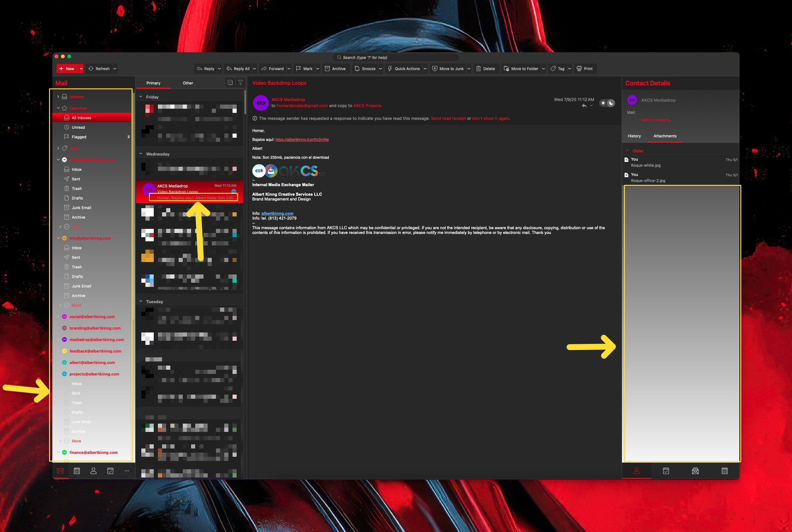
Task: Focus the search field
Action: click(396, 57)
